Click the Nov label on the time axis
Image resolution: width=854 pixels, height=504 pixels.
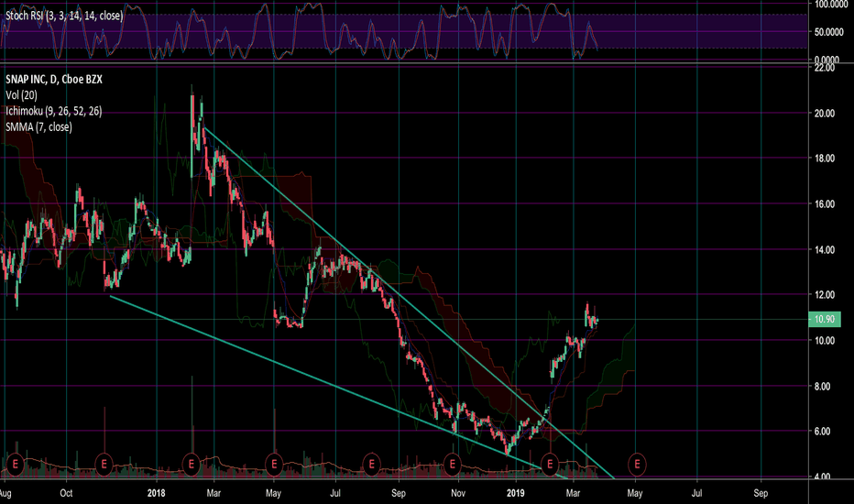point(458,493)
